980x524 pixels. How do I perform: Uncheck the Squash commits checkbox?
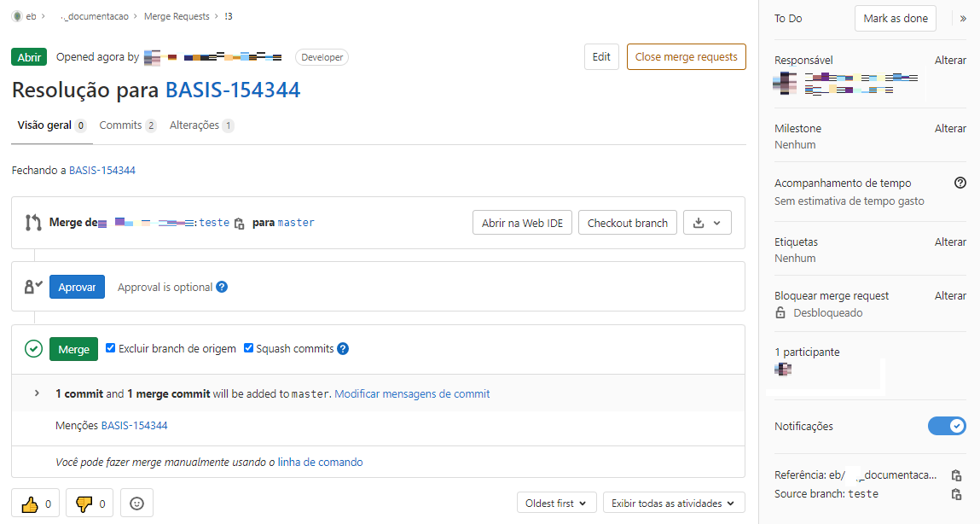pyautogui.click(x=248, y=348)
